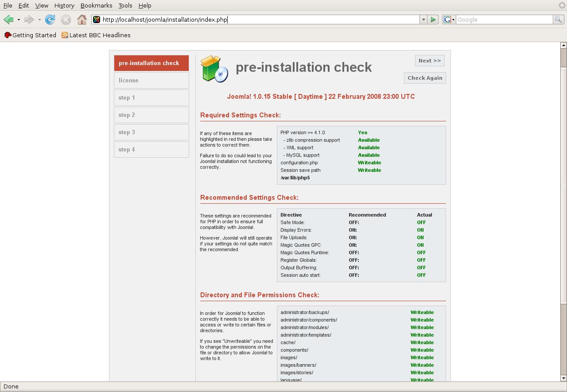This screenshot has height=392, width=567.
Task: Click the browser Back arrow icon
Action: pos(8,19)
